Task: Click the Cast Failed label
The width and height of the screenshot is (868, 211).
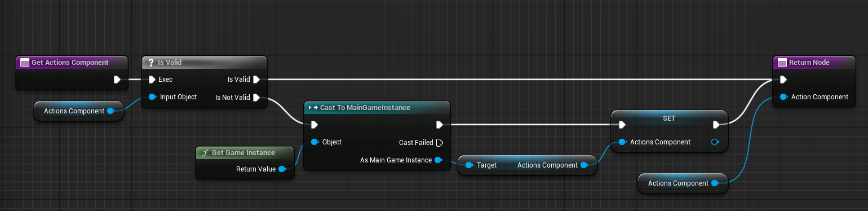Action: tap(416, 143)
